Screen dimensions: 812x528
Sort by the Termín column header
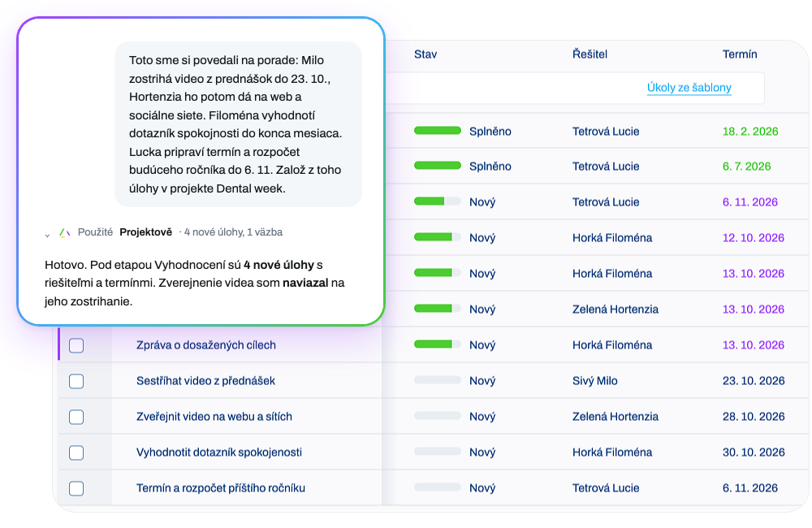coord(740,54)
